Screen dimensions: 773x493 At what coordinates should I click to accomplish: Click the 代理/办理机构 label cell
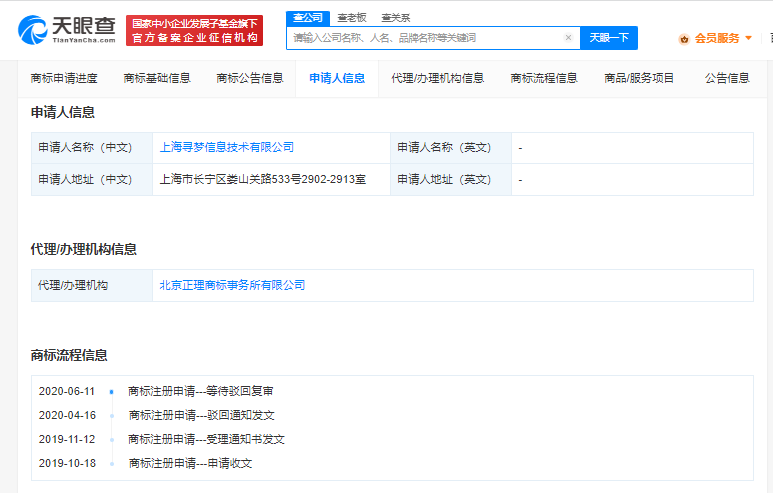(x=92, y=285)
